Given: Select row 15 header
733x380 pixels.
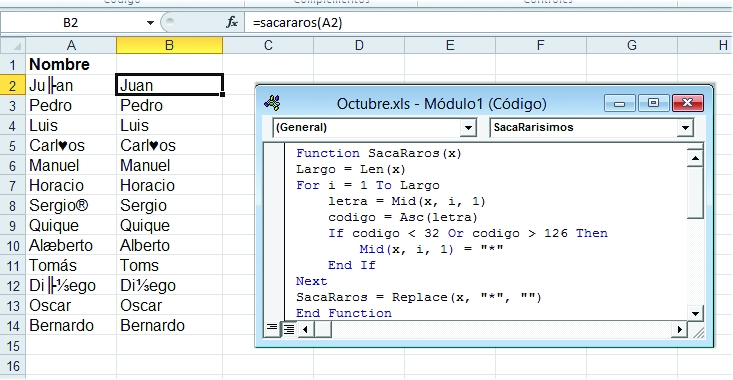Looking at the screenshot, I should [x=13, y=346].
